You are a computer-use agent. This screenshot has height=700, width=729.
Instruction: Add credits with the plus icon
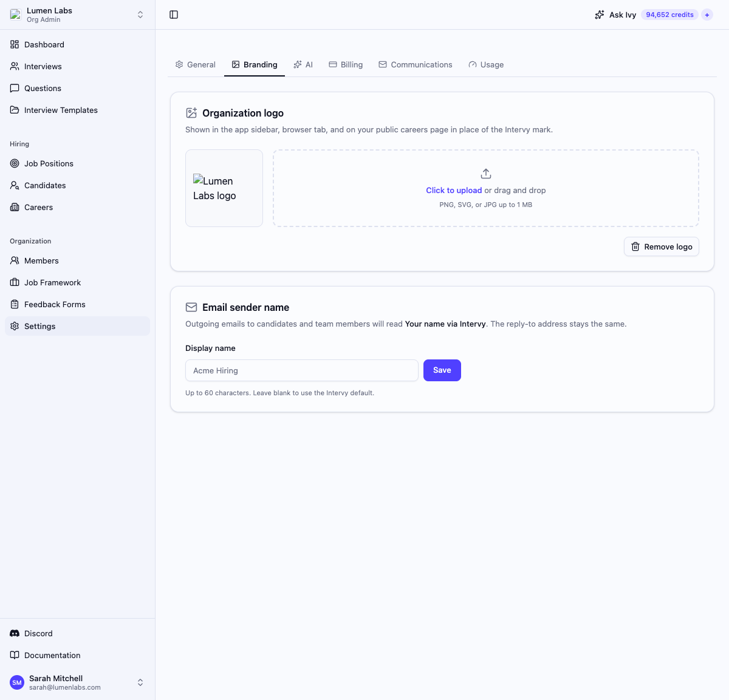(707, 15)
